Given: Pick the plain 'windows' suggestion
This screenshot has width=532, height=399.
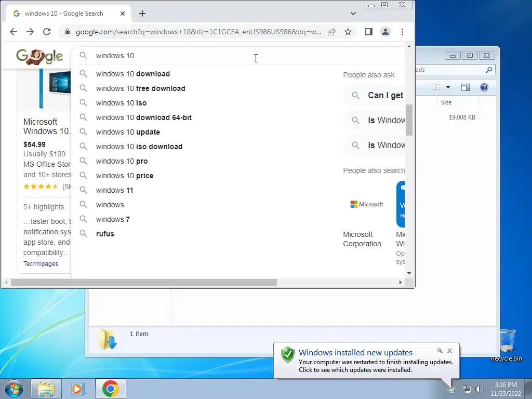Looking at the screenshot, I should [110, 205].
